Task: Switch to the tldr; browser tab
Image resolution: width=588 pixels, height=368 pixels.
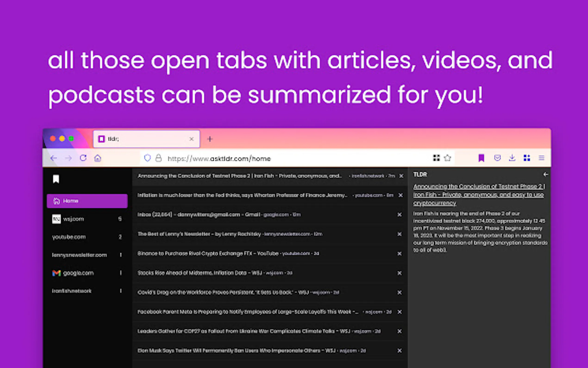Action: (x=146, y=139)
